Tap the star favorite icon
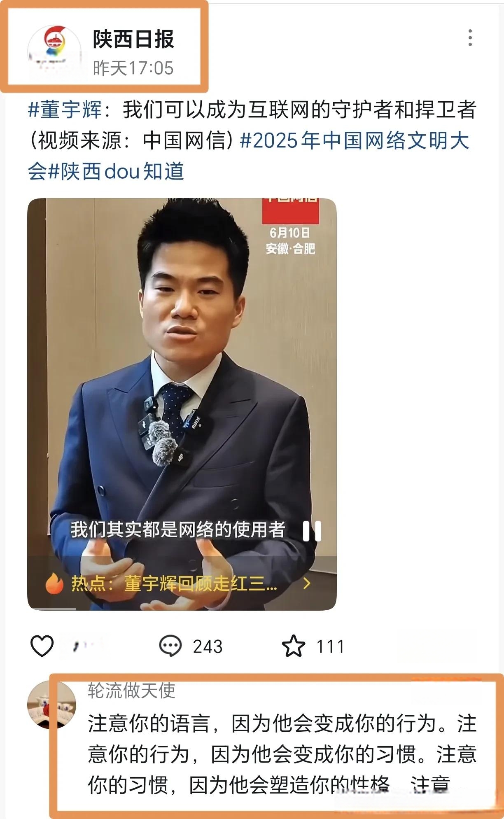The image size is (504, 819). click(x=293, y=646)
